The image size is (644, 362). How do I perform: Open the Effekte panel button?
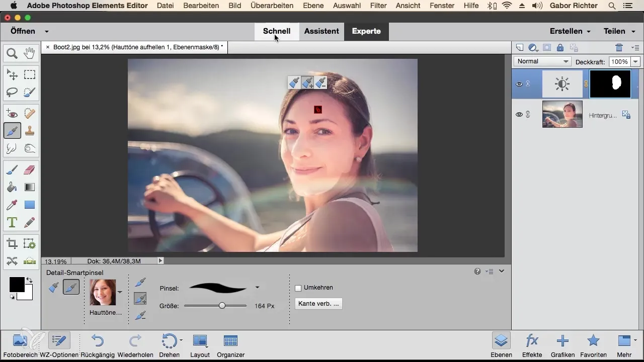532,344
